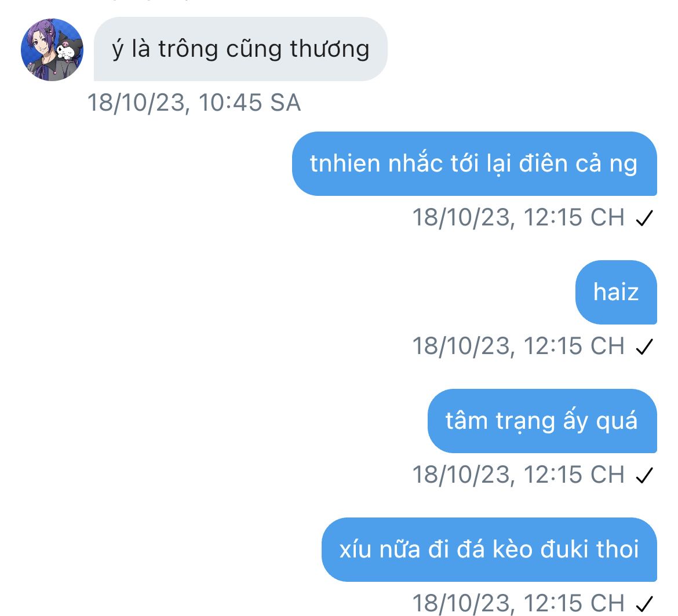Select the 'haiz' message bubble
Viewport: 678px width, 616px height.
[x=616, y=292]
